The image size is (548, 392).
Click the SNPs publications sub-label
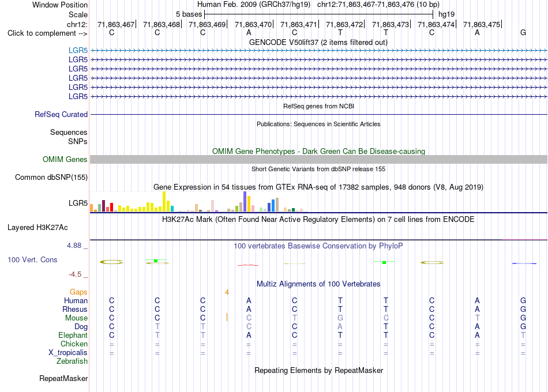click(78, 141)
